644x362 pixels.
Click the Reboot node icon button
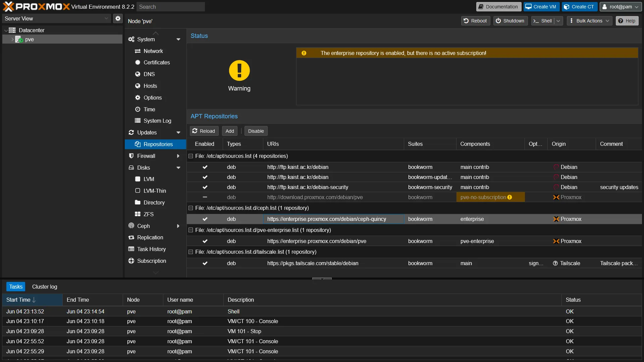tap(475, 21)
